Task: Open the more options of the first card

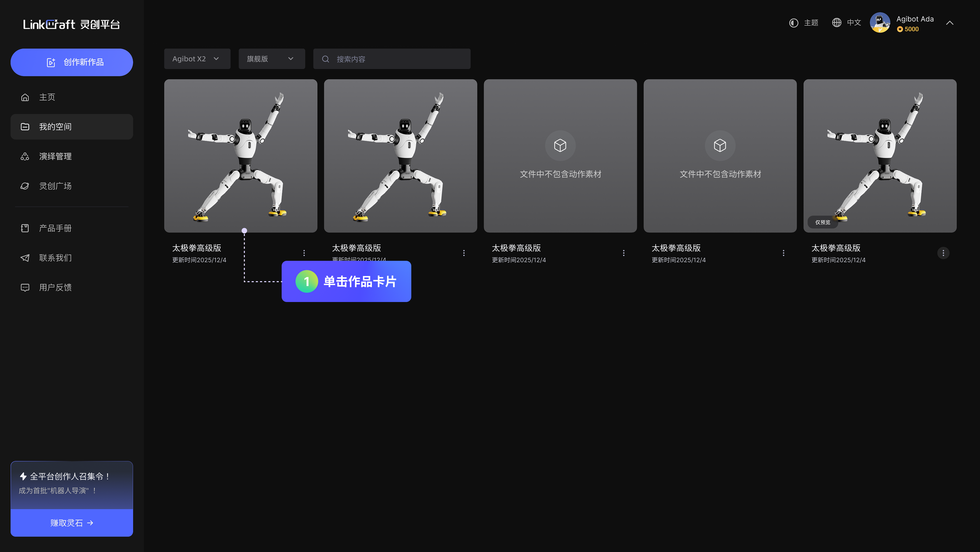Action: click(304, 253)
